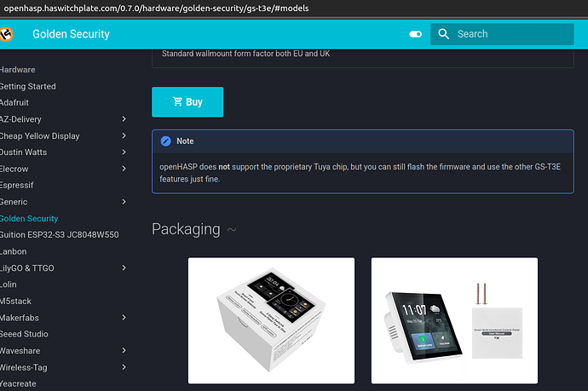
Task: Toggle the dark/light color scheme switch
Action: [415, 34]
